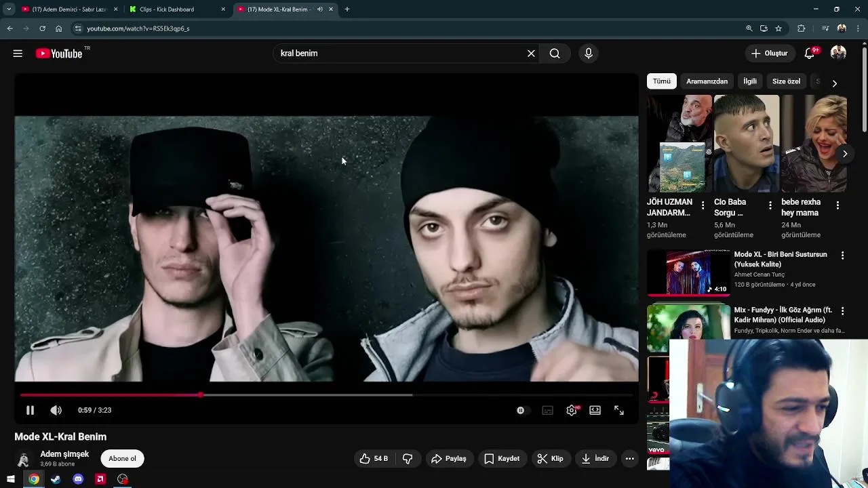Show more filter chips with right arrow
This screenshot has height=488, width=868.
click(835, 83)
